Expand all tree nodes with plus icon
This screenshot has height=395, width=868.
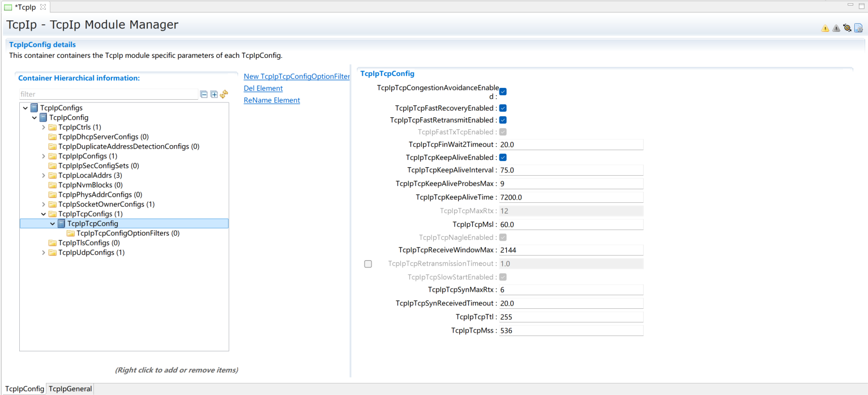click(x=214, y=95)
